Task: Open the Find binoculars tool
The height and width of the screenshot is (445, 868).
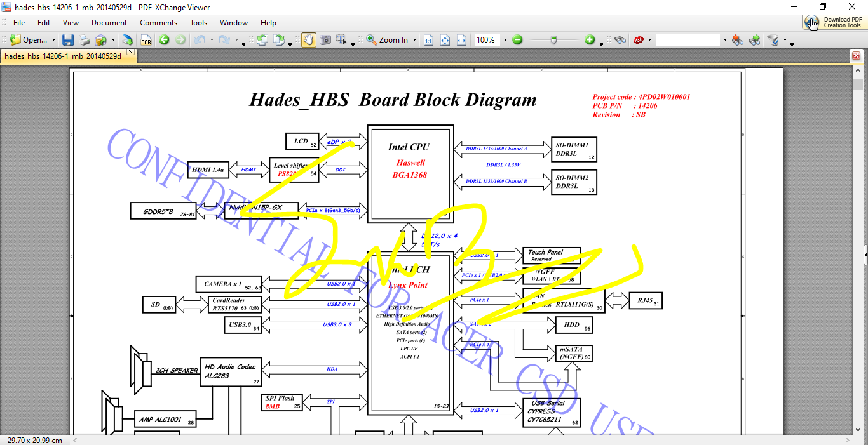Action: coord(620,40)
